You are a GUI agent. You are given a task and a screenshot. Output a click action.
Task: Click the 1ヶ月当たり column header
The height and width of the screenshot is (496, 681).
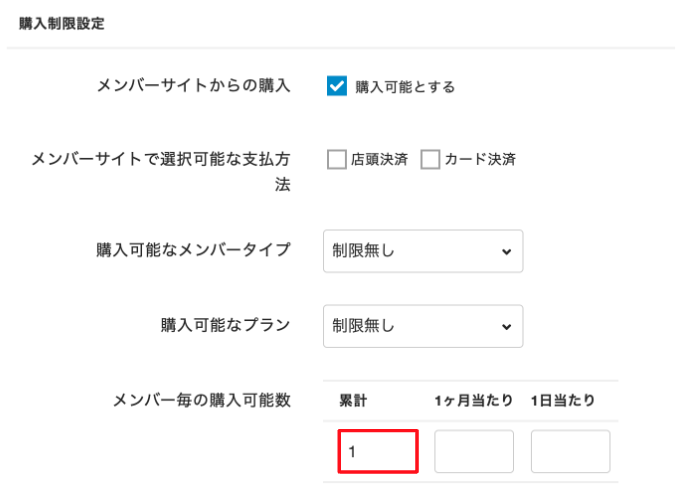pos(474,401)
